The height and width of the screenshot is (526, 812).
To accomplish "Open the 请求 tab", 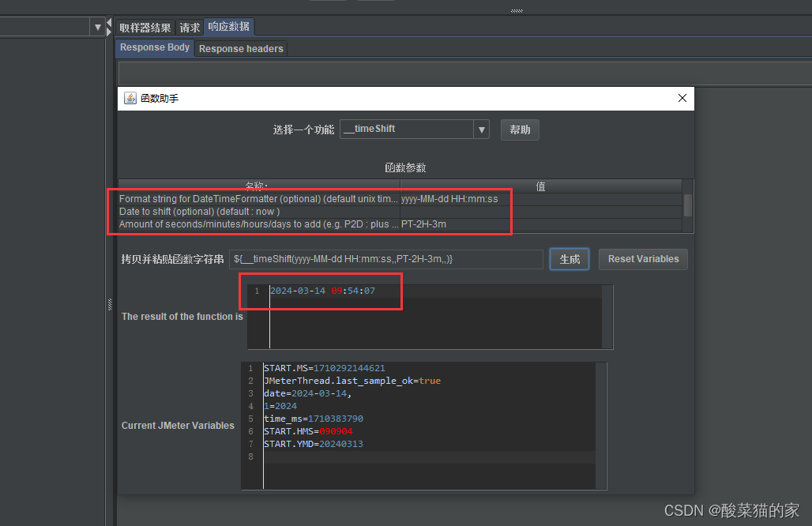I will (x=189, y=27).
